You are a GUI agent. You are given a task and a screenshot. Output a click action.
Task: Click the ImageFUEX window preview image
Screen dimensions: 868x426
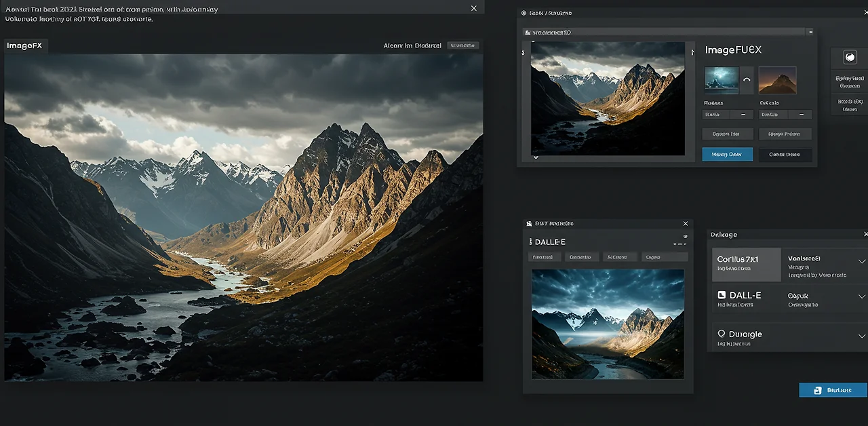click(x=608, y=98)
